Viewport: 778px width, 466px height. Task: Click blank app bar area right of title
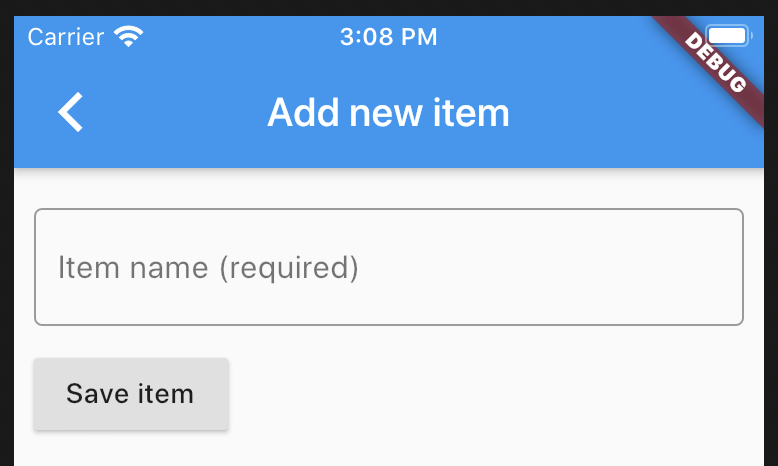coord(610,113)
